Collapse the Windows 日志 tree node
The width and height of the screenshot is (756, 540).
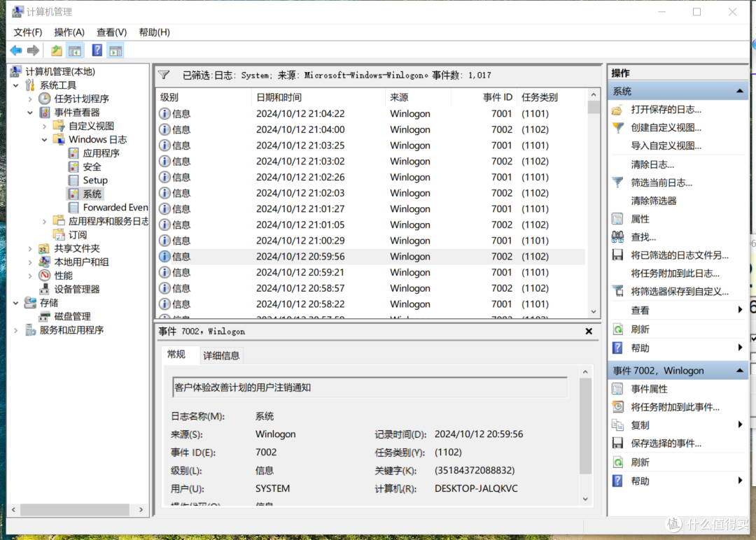point(44,140)
